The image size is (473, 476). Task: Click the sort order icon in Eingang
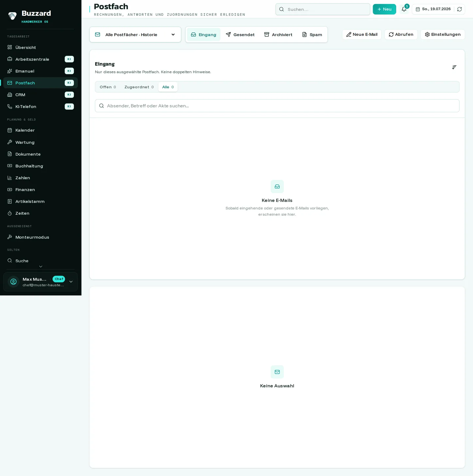pos(454,67)
